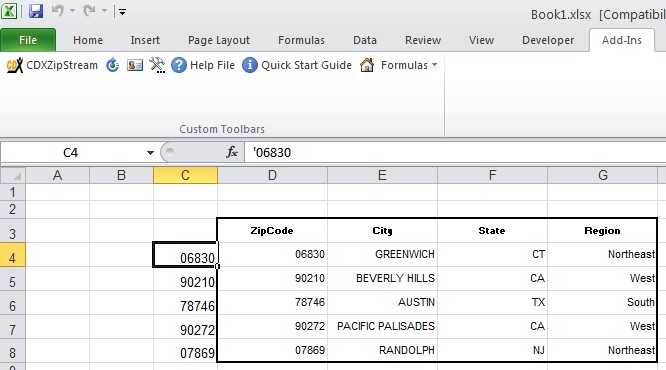Click the ZipCode header cell
The height and width of the screenshot is (370, 666).
point(272,231)
